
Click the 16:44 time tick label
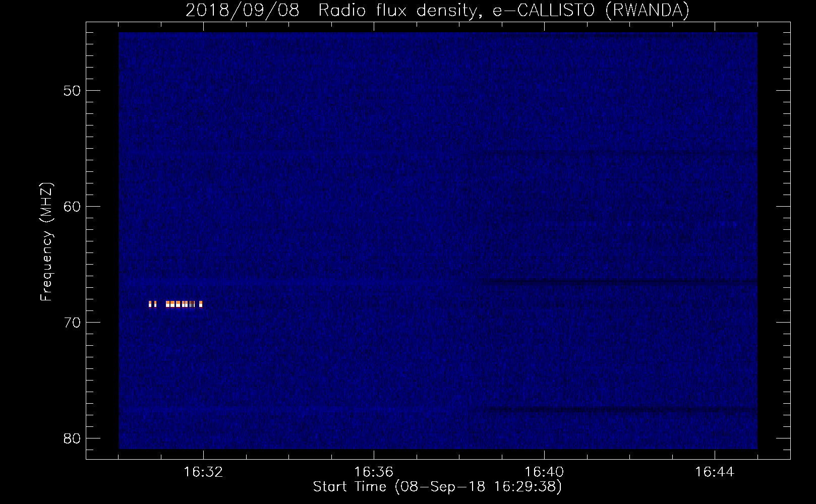point(715,472)
